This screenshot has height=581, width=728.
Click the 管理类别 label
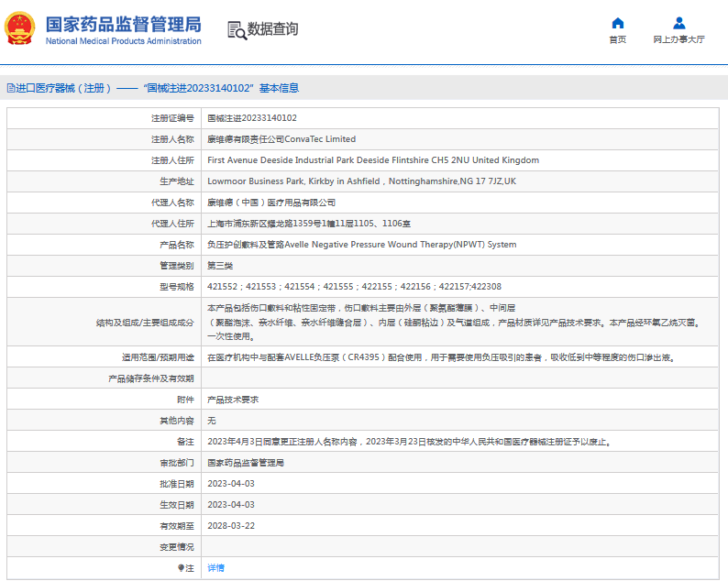[177, 266]
